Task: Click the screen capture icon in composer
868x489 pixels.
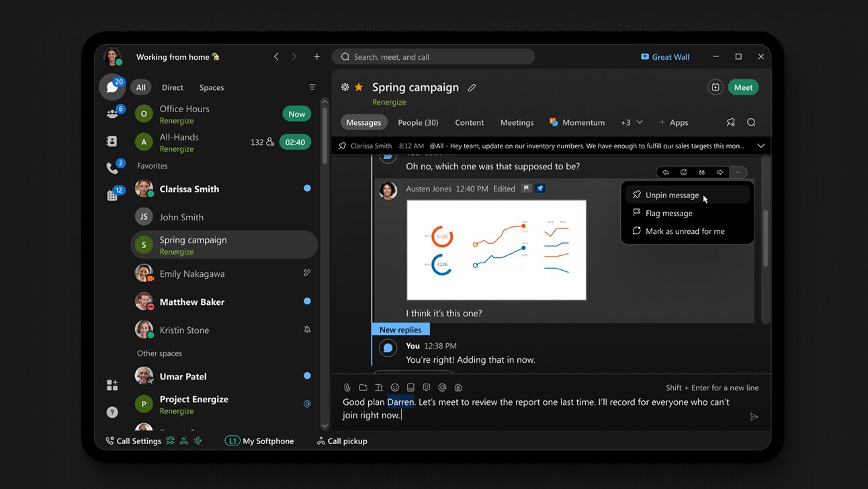Action: coord(363,388)
